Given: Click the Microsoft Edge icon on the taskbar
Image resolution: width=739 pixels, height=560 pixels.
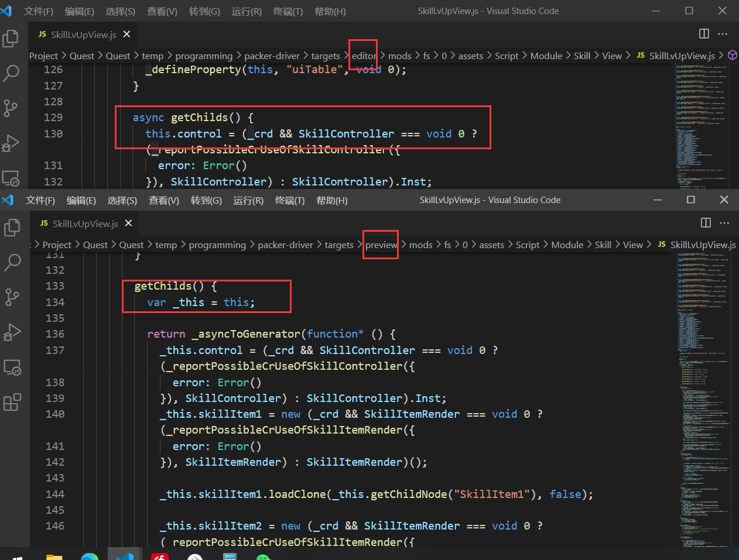Looking at the screenshot, I should (90, 556).
